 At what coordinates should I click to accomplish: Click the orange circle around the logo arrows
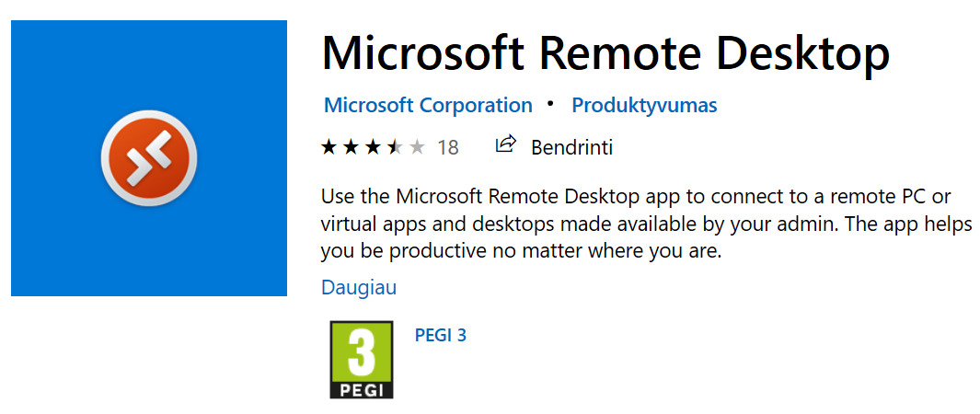pos(149,158)
